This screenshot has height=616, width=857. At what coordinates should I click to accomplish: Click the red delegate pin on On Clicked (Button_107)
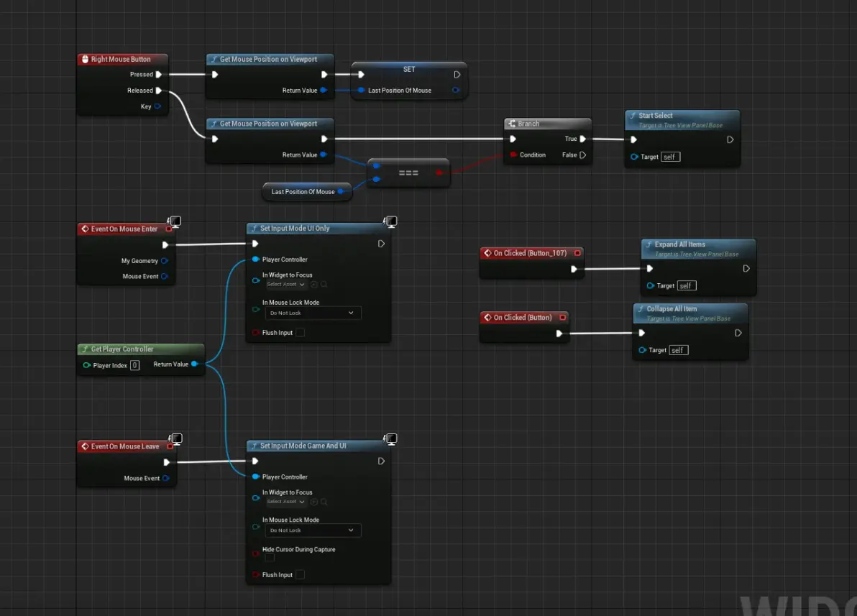577,253
